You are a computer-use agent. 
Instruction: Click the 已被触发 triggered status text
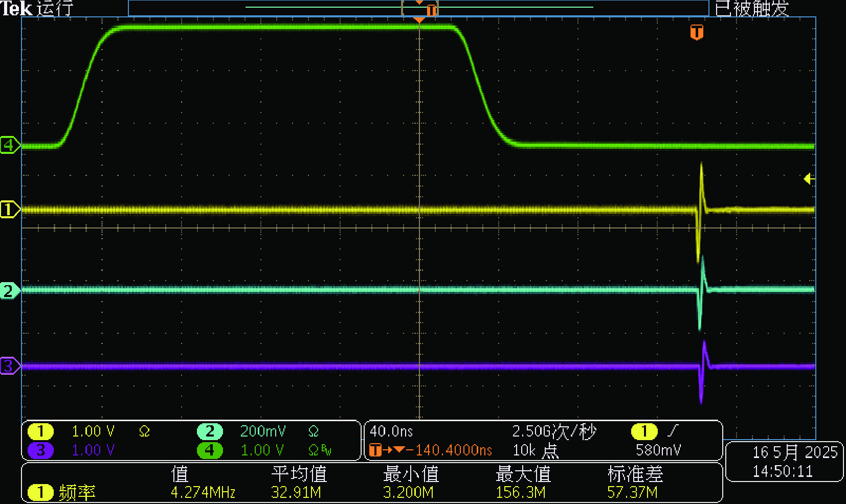point(752,8)
